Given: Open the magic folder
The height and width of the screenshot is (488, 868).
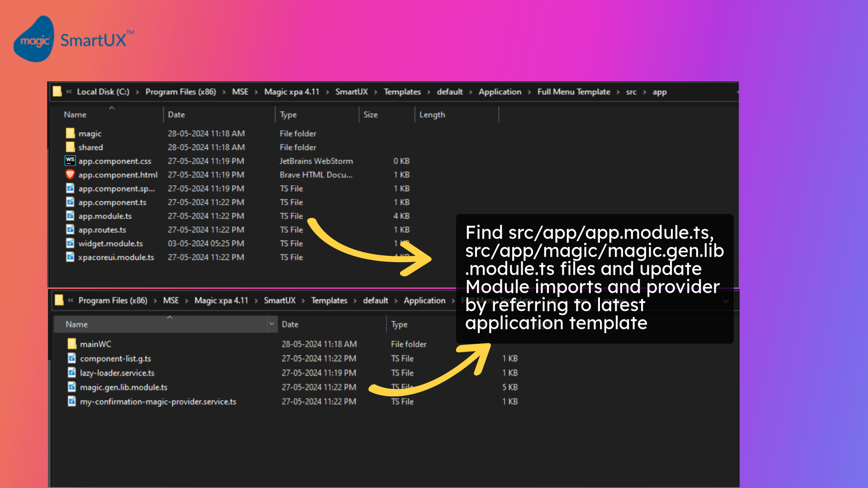Looking at the screenshot, I should tap(90, 133).
